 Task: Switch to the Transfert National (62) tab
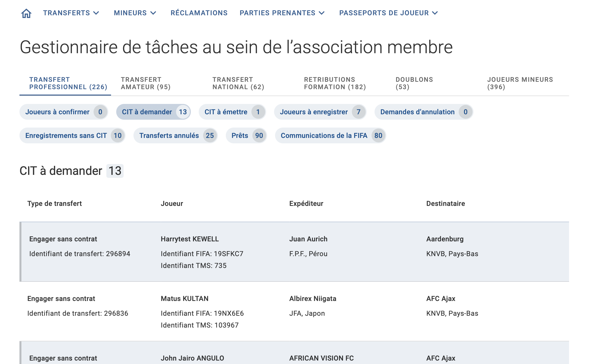pyautogui.click(x=248, y=83)
